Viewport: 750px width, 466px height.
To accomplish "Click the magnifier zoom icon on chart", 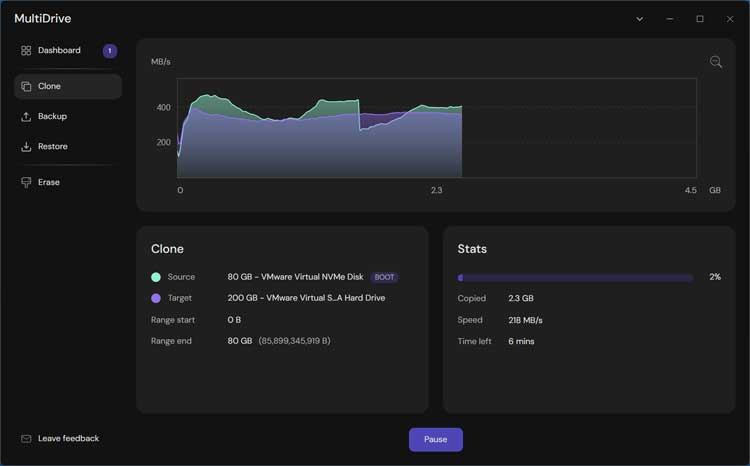I will [x=716, y=62].
